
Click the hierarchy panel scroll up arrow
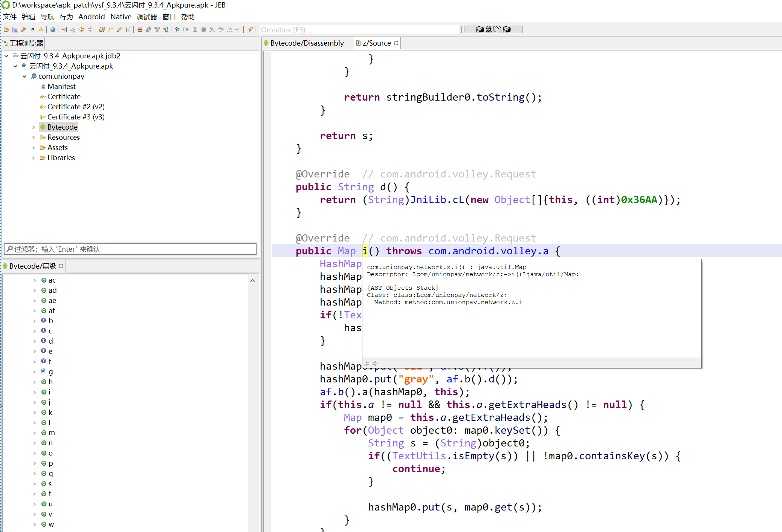pos(252,281)
